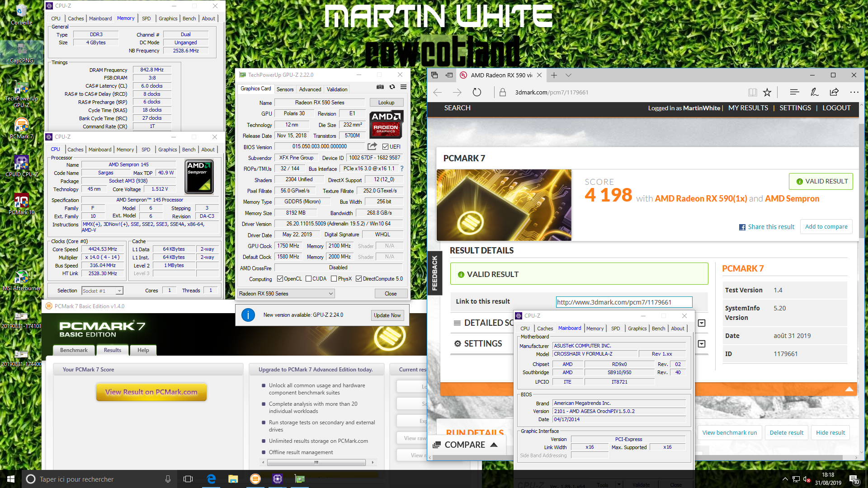Reload the 3dmark page

point(477,92)
